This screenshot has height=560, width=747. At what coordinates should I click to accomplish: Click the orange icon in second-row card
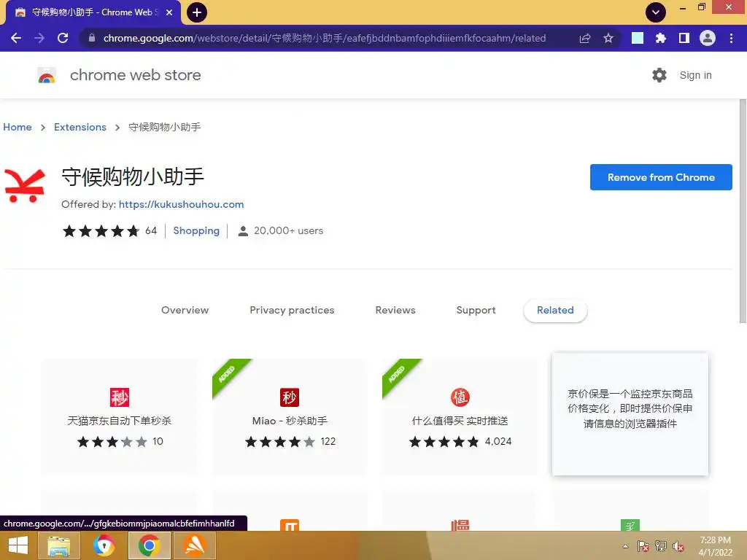[x=290, y=525]
